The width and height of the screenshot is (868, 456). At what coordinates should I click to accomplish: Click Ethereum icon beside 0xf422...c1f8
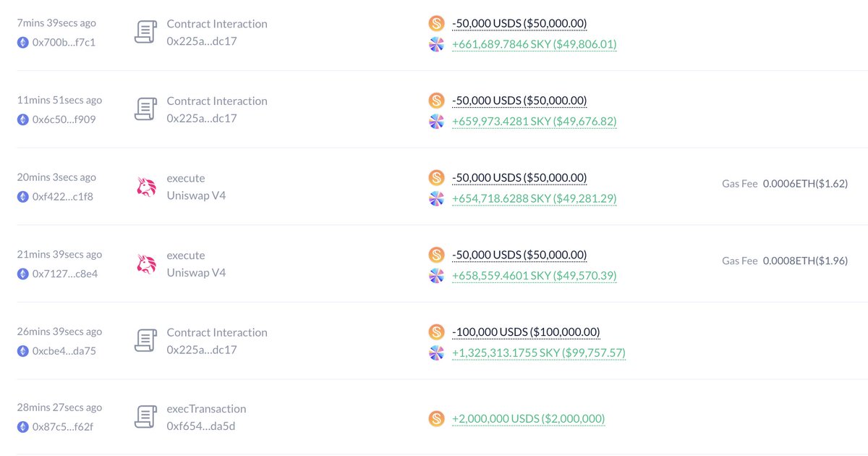point(23,196)
